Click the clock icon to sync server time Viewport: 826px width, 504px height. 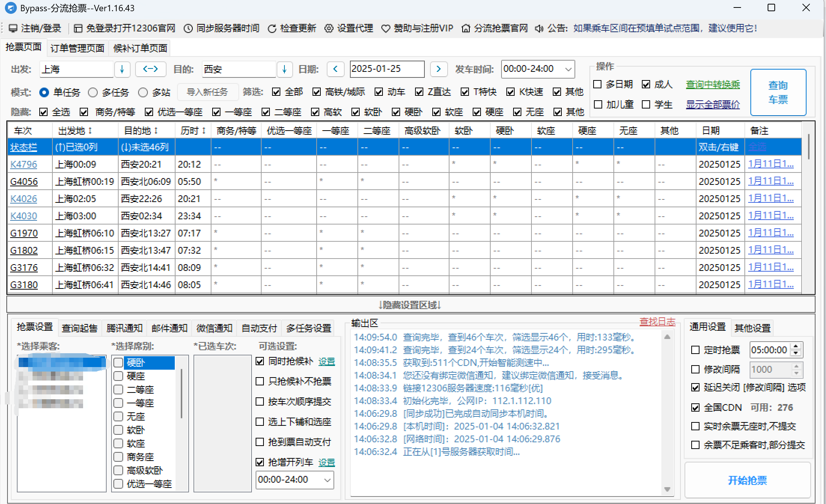coord(188,28)
